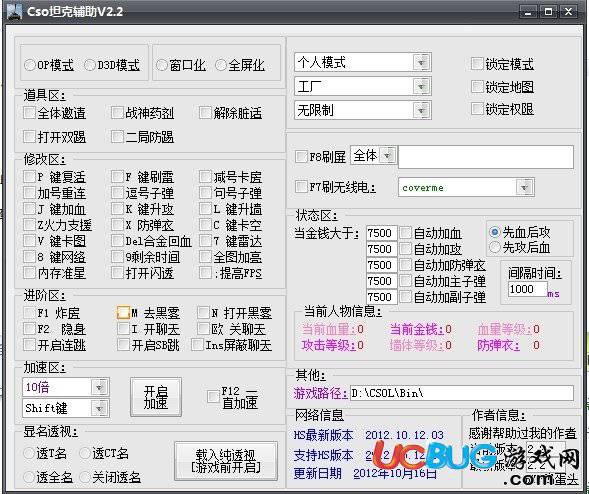
Task: Click the 载入纯透视 button
Action: pos(226,461)
